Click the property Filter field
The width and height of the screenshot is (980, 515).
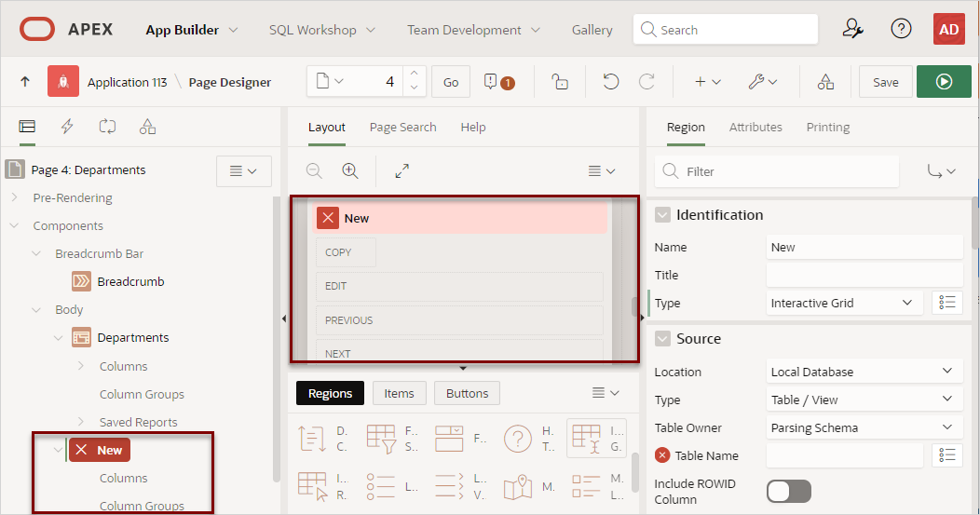coord(776,171)
